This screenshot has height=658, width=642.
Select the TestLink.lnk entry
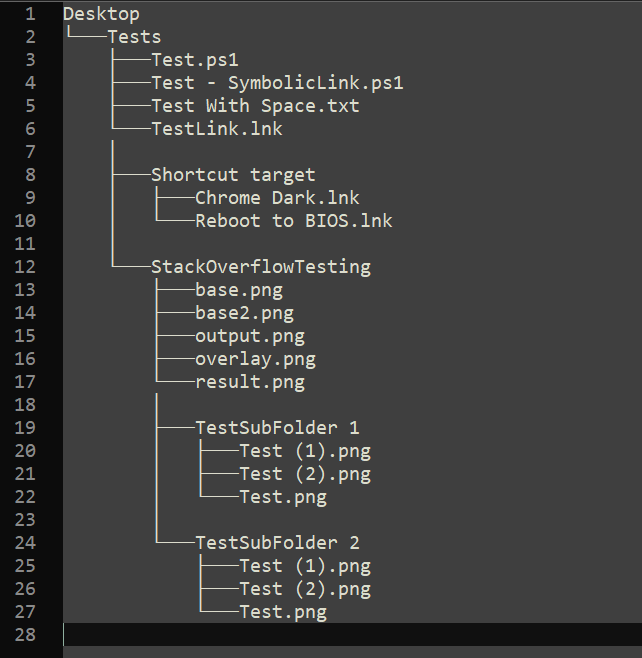217,129
